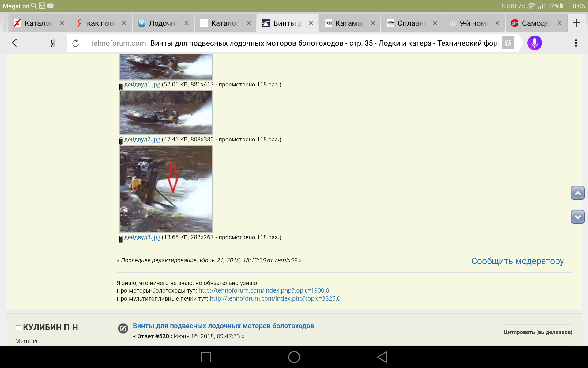Open new tab with plus icon
This screenshot has width=588, height=368.
[x=576, y=23]
